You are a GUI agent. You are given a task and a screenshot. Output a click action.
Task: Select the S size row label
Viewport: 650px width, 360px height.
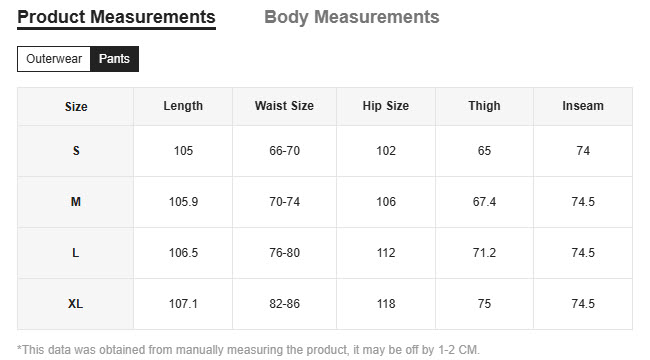click(76, 151)
